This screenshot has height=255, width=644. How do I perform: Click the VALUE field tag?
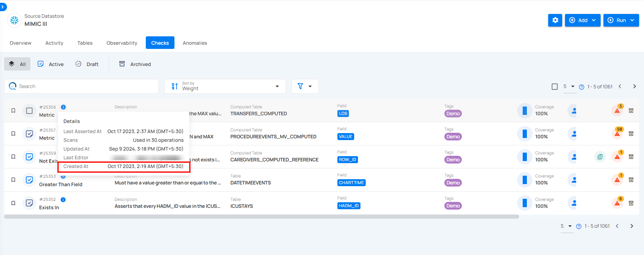[345, 137]
